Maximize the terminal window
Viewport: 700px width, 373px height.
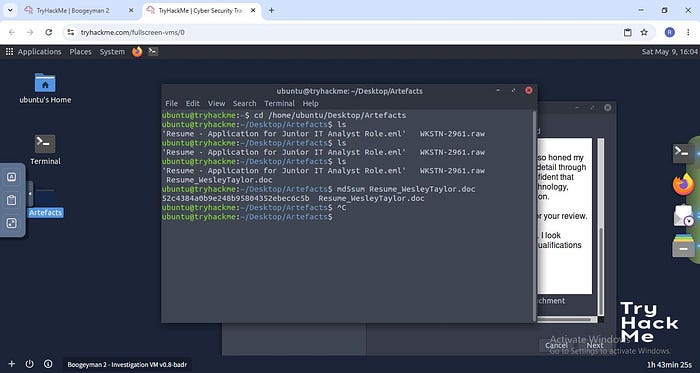(513, 91)
